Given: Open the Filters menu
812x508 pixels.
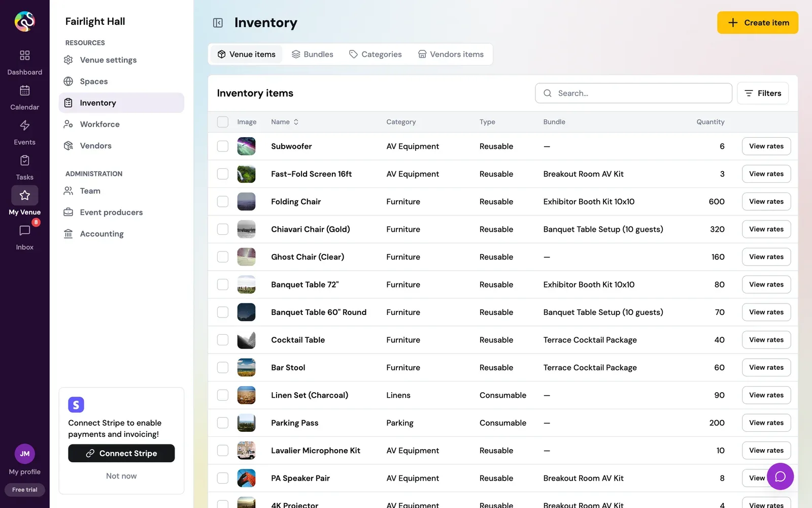Looking at the screenshot, I should tap(763, 93).
